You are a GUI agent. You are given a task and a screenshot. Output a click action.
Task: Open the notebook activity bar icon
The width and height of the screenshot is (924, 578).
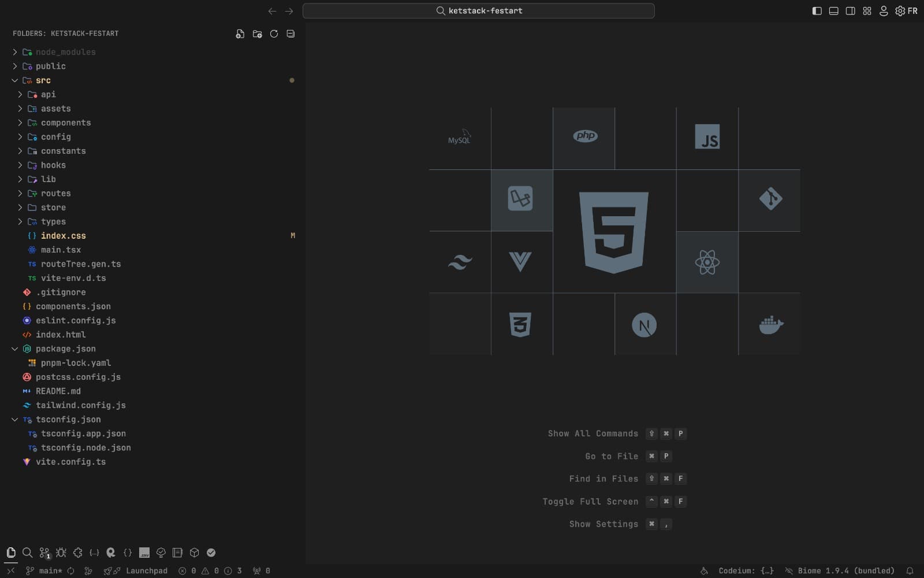(177, 553)
